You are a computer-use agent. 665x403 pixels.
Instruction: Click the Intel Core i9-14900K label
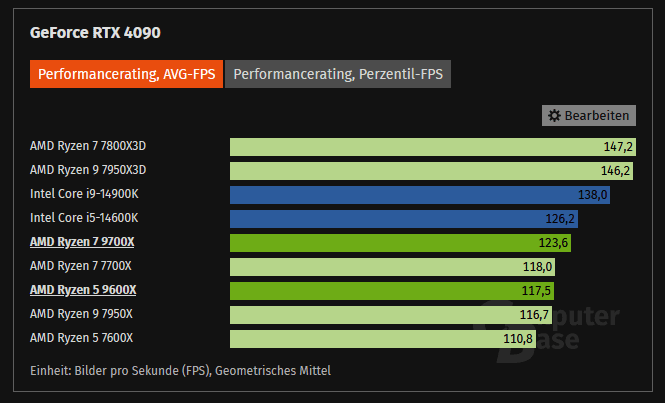[x=83, y=194]
